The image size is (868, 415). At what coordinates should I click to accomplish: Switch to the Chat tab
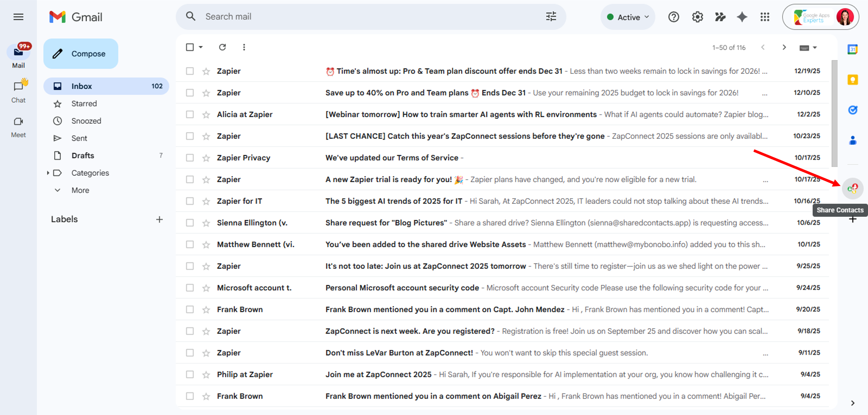[x=18, y=91]
